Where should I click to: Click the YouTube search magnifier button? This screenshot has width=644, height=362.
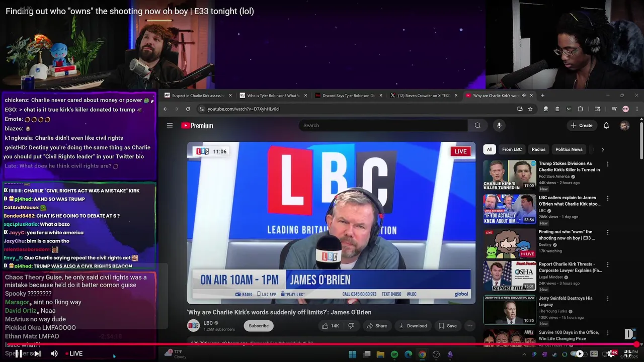coord(477,125)
